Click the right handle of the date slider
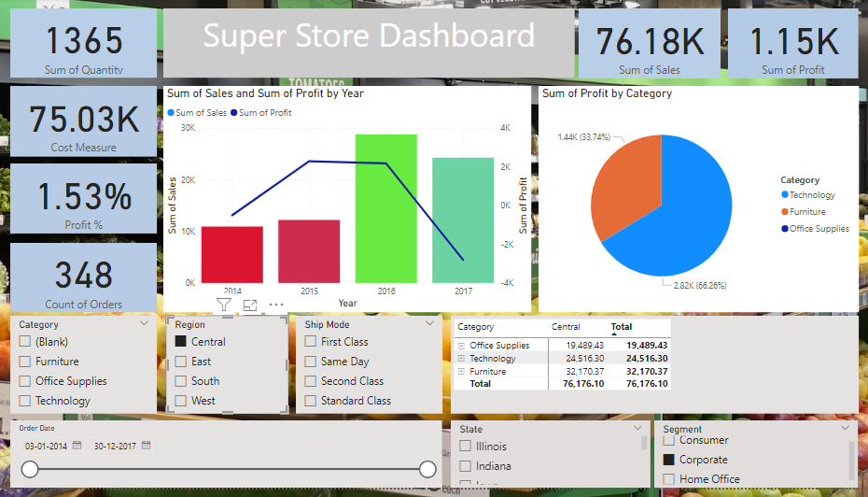This screenshot has height=497, width=868. pos(427,469)
